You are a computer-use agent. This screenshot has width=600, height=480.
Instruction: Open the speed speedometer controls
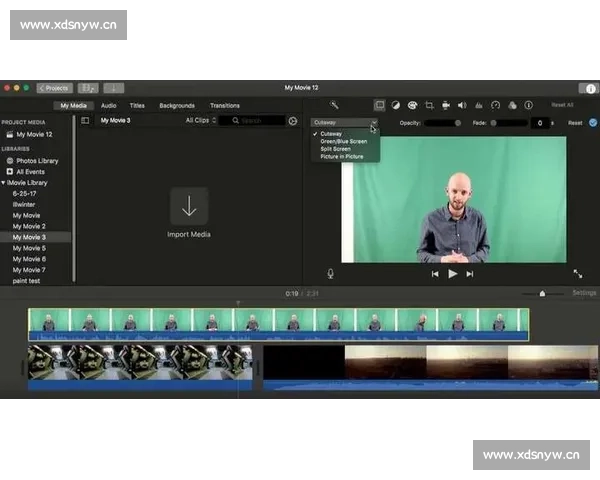click(x=495, y=105)
